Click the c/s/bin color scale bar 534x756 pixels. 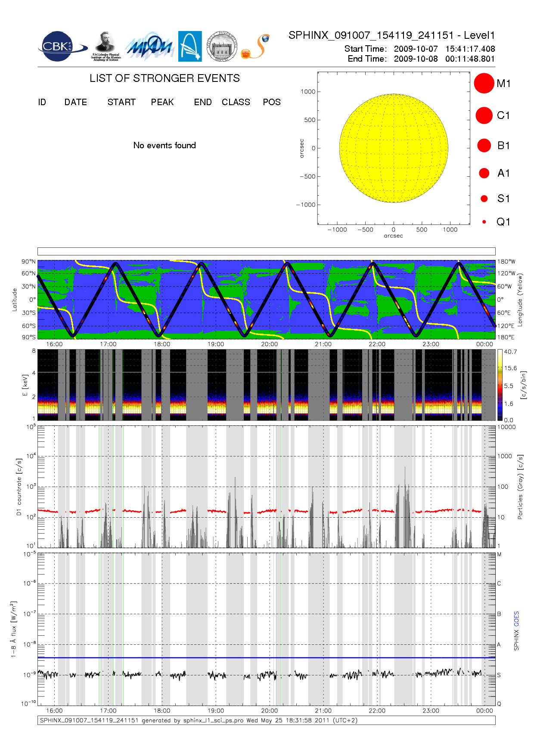(x=500, y=385)
